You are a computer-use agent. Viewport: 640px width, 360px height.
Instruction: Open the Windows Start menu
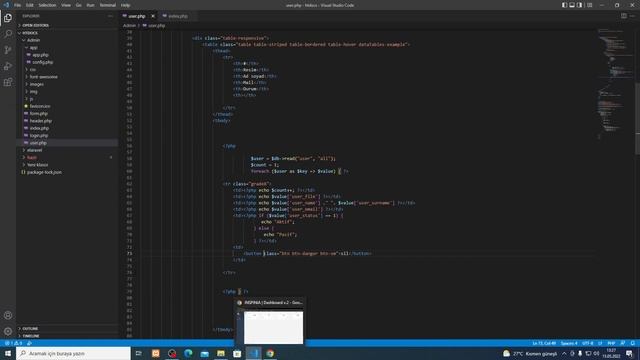[8, 353]
